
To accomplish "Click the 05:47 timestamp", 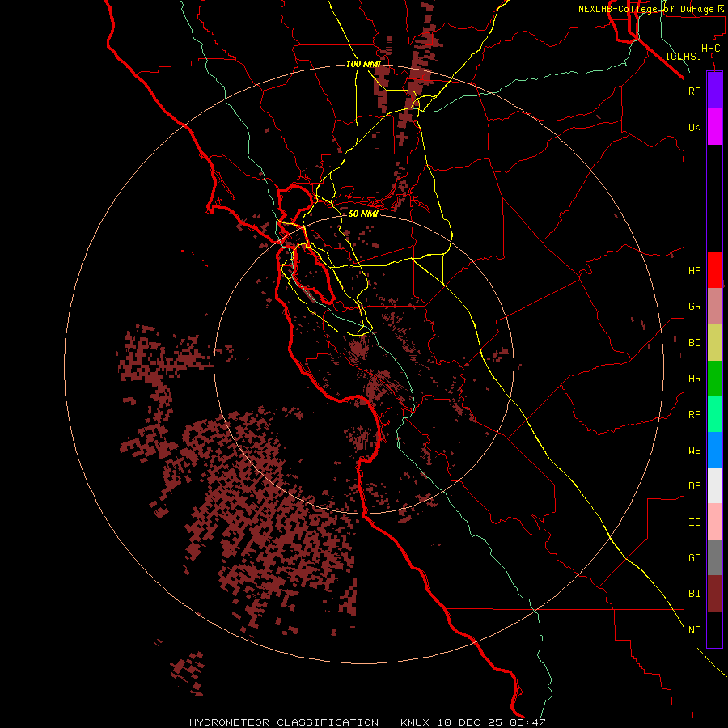I will tap(527, 722).
